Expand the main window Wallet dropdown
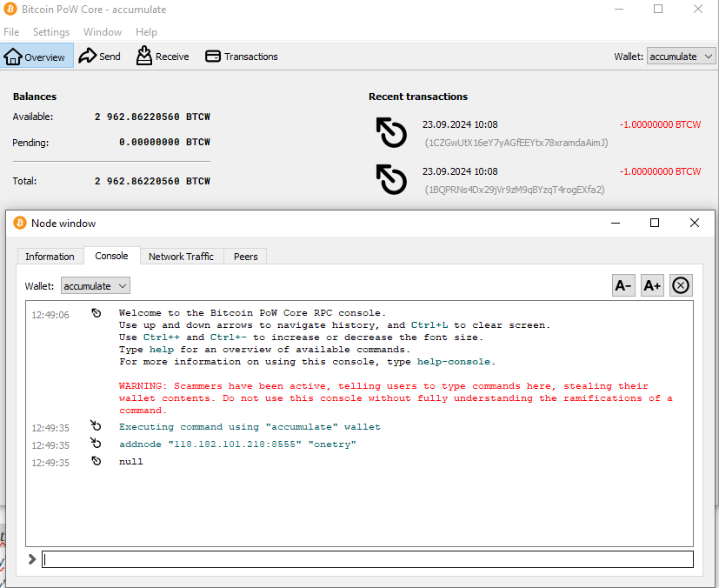The height and width of the screenshot is (588, 719). [x=681, y=57]
